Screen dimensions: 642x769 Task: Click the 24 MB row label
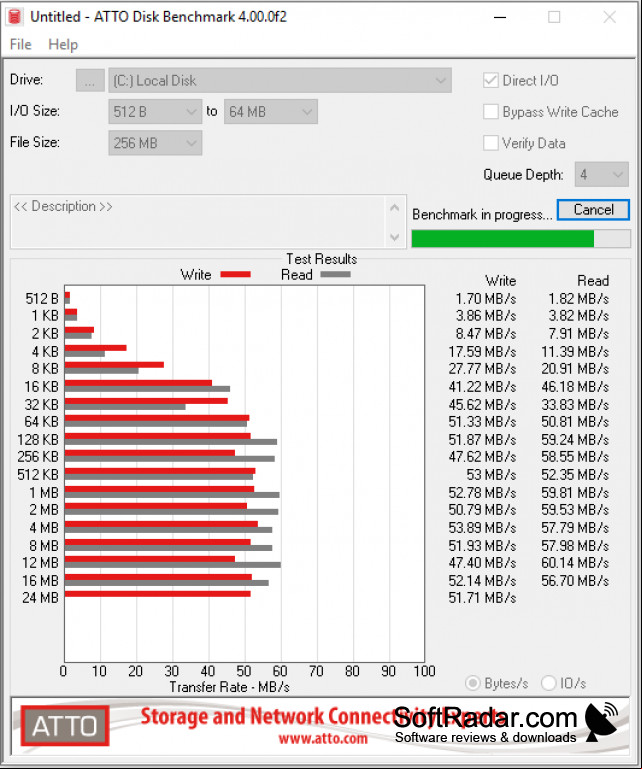[41, 598]
